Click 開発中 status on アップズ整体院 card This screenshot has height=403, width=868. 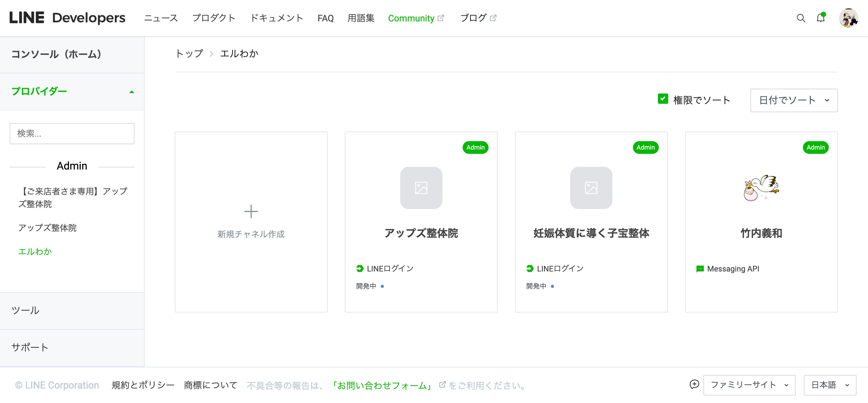pos(370,286)
